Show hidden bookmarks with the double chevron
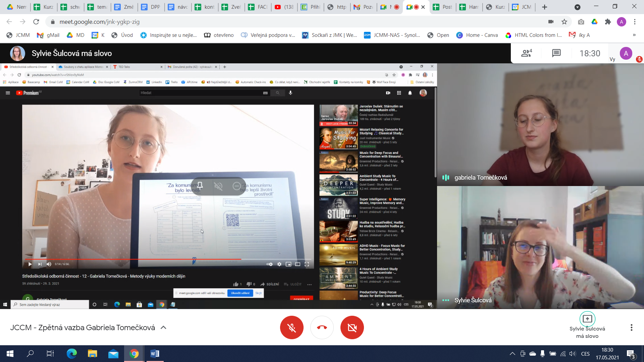Screen dimensions: 644x362 coord(634,35)
